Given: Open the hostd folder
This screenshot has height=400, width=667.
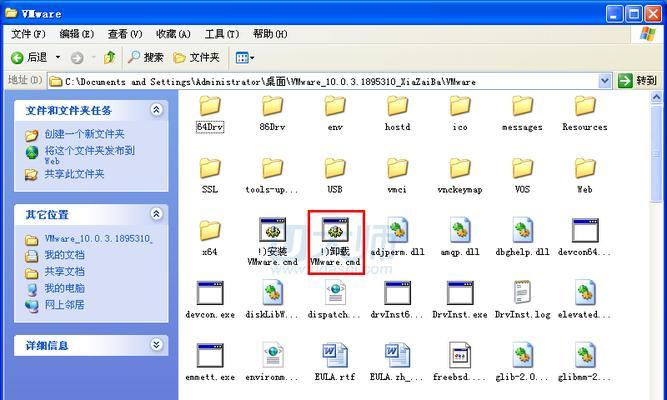Looking at the screenshot, I should tap(397, 113).
